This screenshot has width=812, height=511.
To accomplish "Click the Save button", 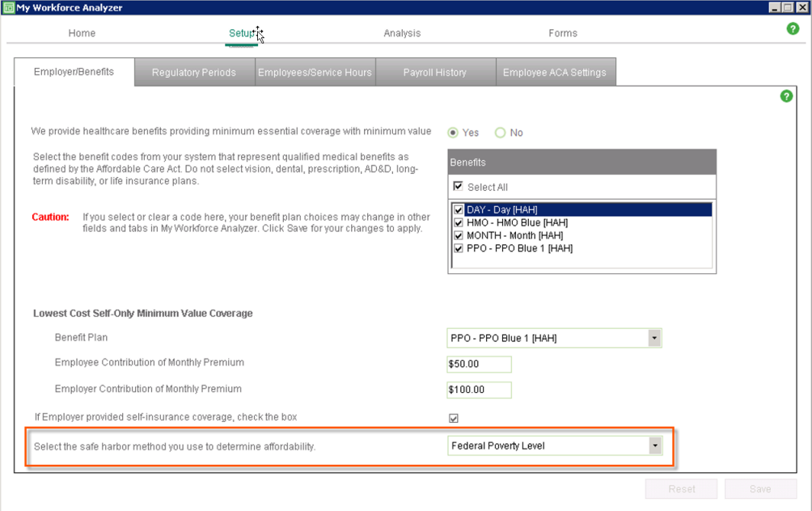I will pos(759,488).
